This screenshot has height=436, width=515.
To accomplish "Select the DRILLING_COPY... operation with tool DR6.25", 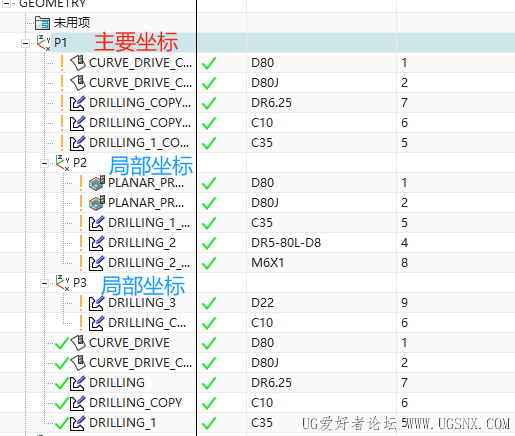I will [140, 103].
